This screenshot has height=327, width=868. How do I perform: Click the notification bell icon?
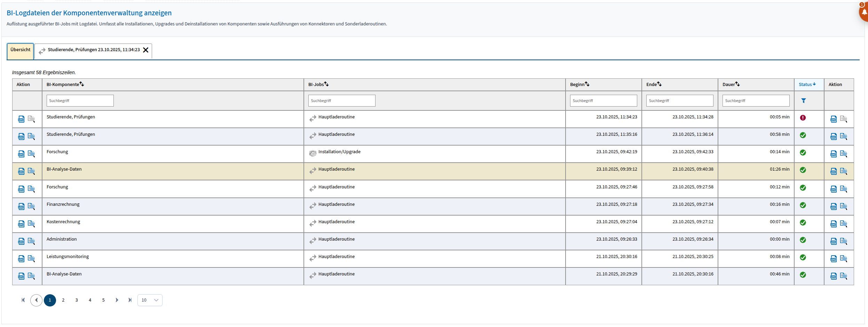click(x=864, y=12)
